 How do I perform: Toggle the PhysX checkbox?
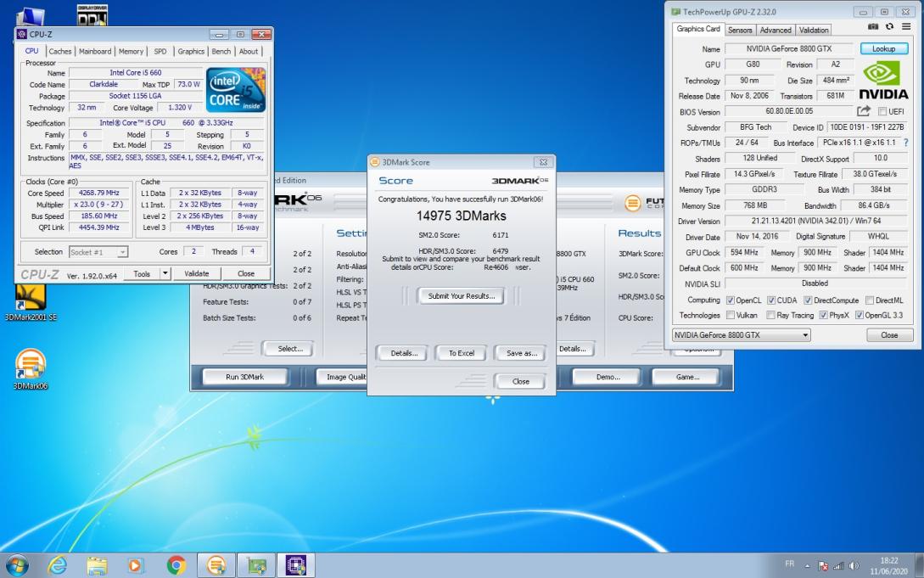[823, 315]
